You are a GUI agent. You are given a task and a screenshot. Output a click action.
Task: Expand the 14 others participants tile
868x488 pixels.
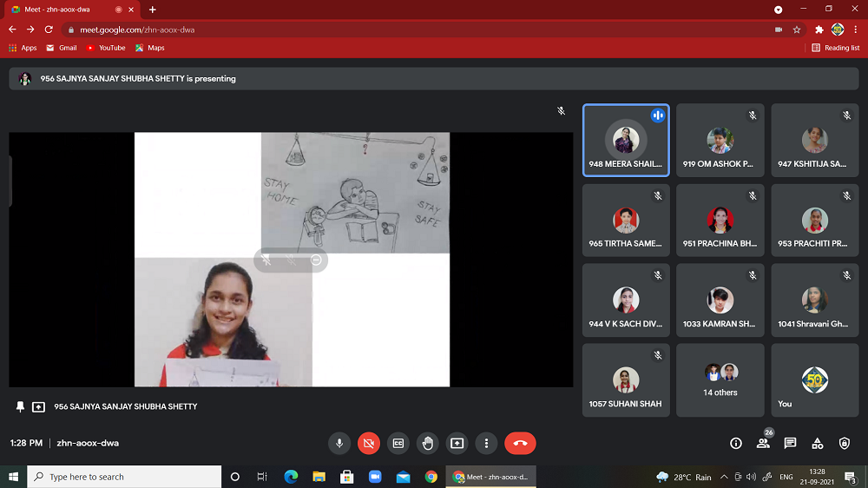pyautogui.click(x=720, y=379)
